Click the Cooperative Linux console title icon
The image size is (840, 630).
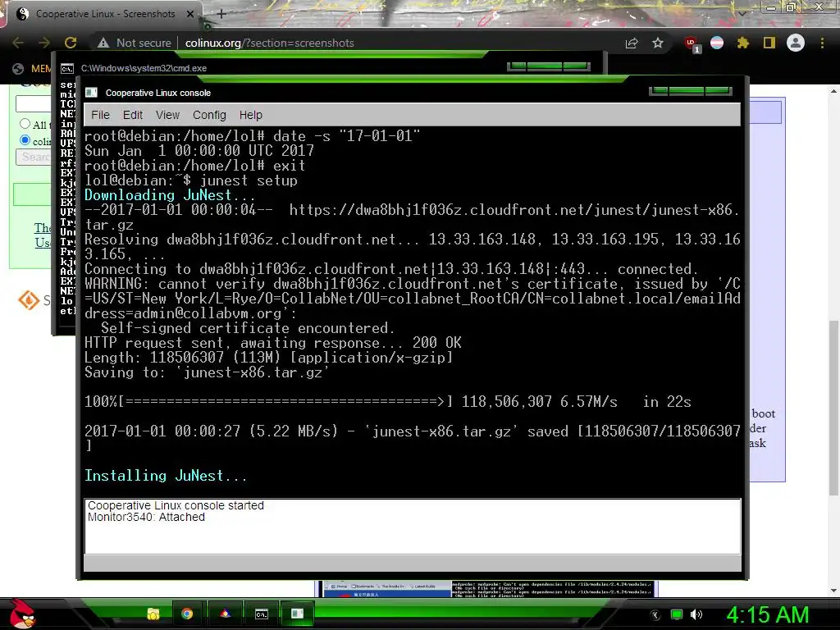92,93
